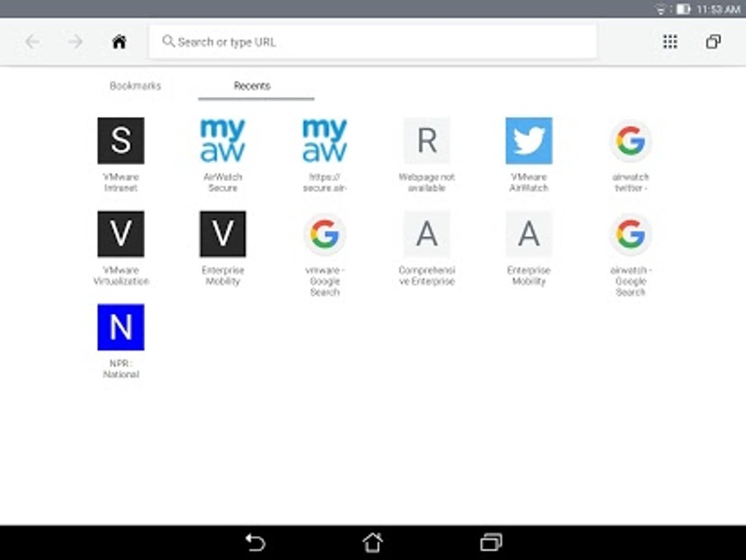Go forward with the browser forward arrow
This screenshot has height=560, width=746.
(75, 42)
